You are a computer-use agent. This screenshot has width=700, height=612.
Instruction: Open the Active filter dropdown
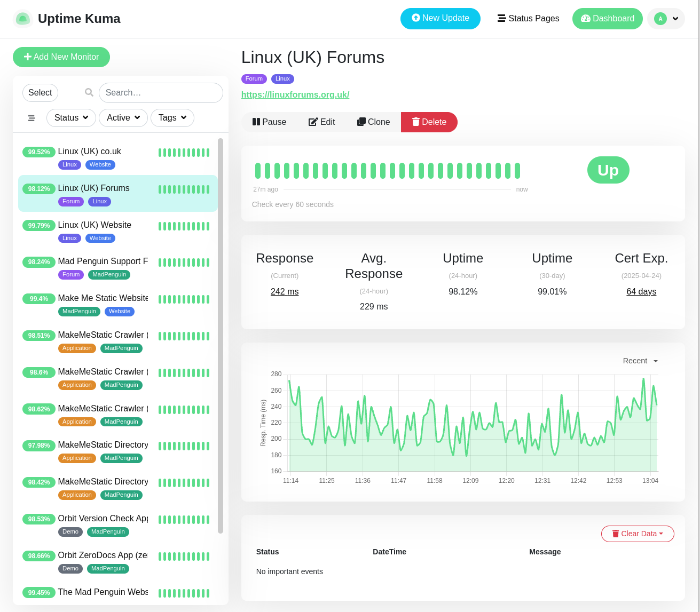point(123,118)
